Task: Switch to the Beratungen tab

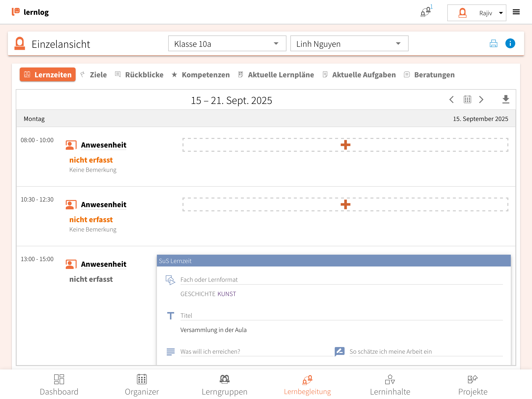Action: point(434,75)
